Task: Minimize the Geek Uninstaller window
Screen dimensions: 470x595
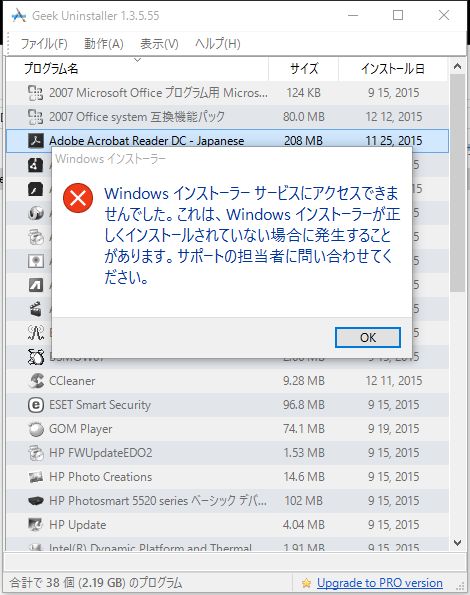Action: [353, 16]
